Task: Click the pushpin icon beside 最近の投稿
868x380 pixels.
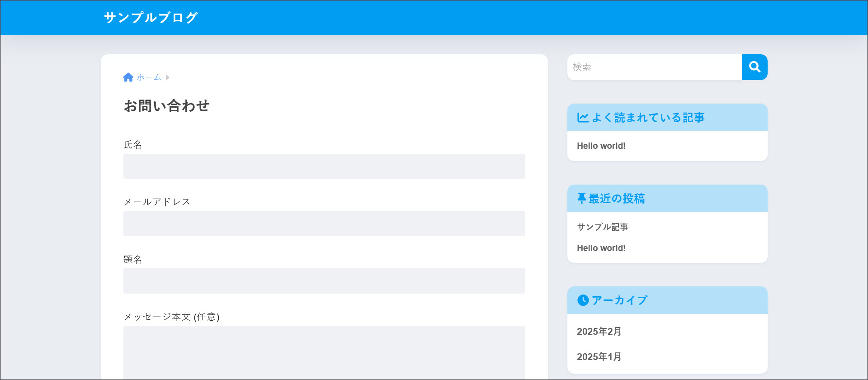Action: pos(581,199)
